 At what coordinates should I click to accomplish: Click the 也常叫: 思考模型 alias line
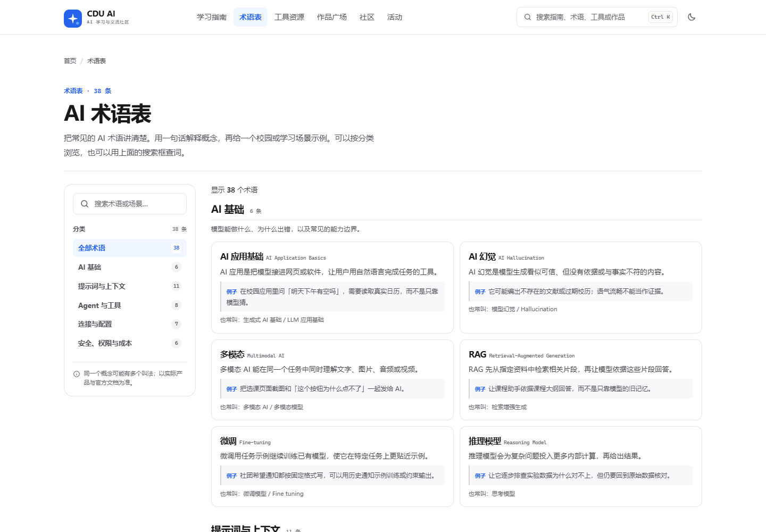[x=492, y=494]
